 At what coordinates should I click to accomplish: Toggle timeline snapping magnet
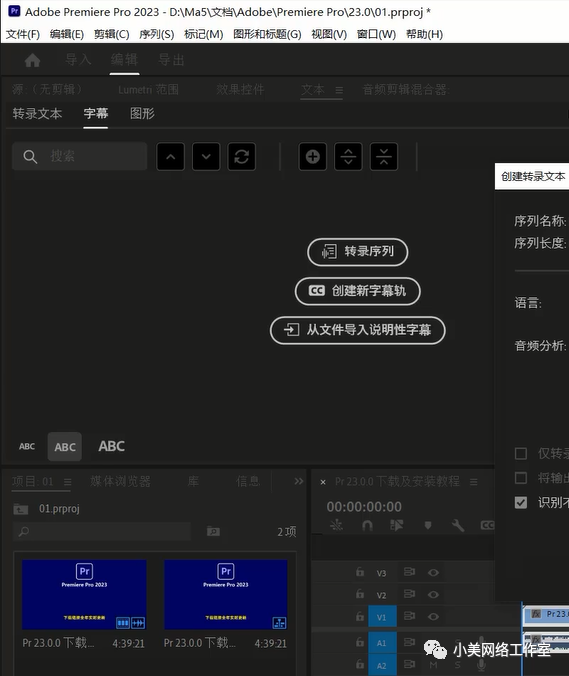367,525
